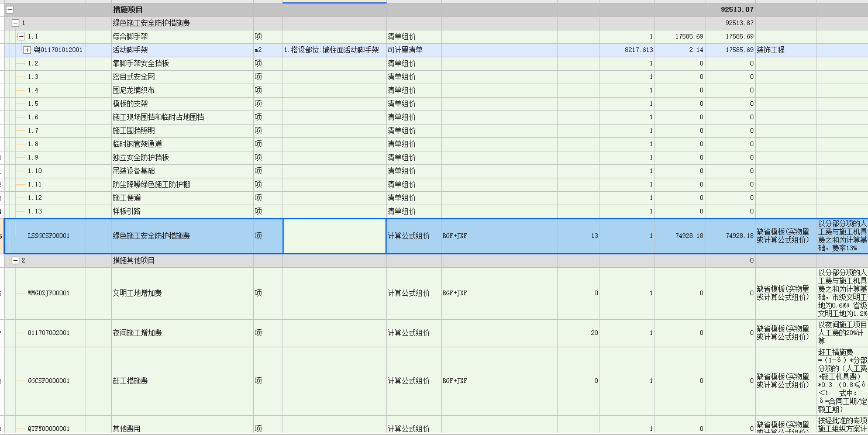
Task: Click the rate value 20 for 夜间施工增加费
Action: click(595, 333)
